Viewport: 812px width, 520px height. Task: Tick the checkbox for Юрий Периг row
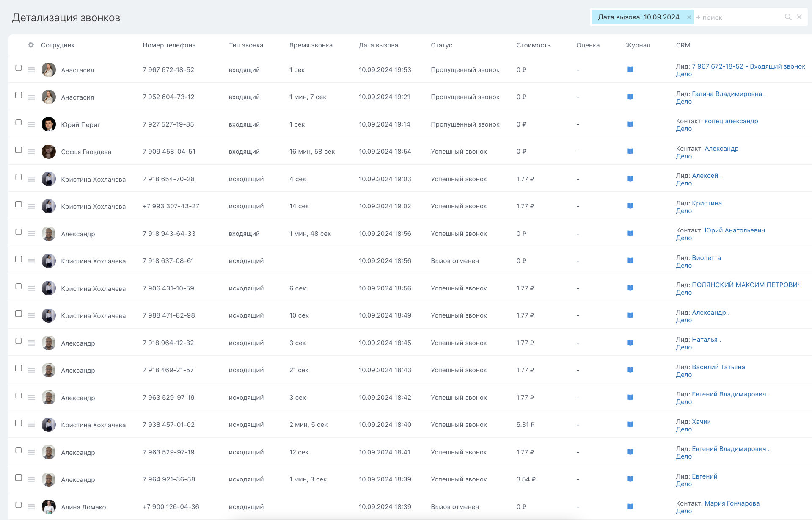19,122
